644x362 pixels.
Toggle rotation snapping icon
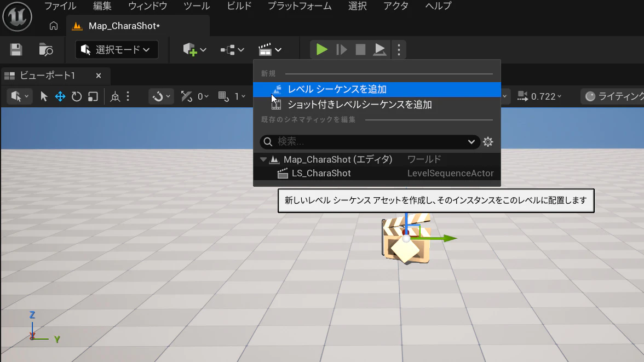tap(186, 96)
